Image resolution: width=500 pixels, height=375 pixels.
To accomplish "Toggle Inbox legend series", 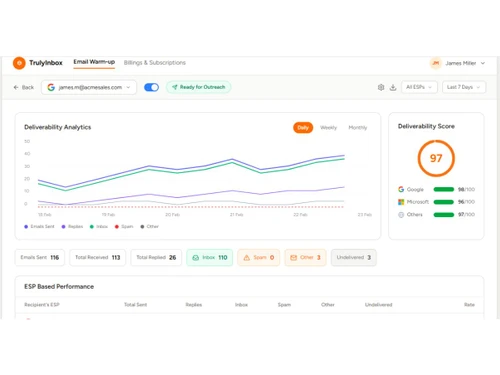I will point(99,227).
